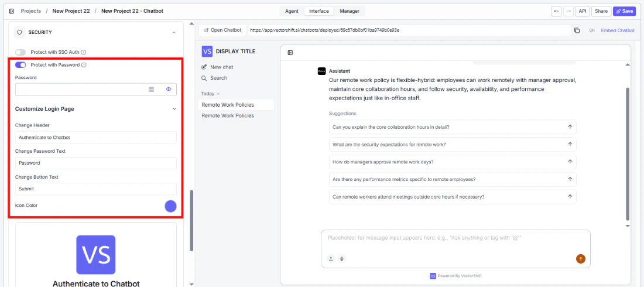Click the chat message input box

tap(455, 249)
